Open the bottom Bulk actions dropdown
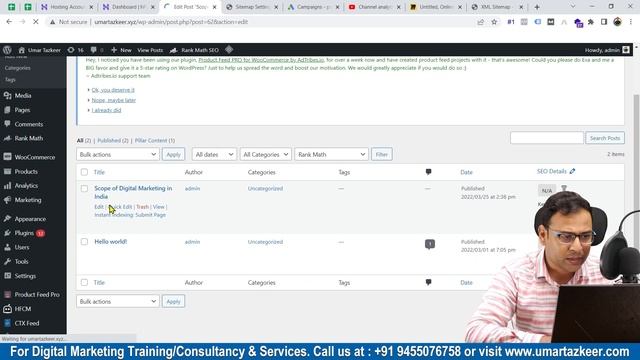This screenshot has height=360, width=640. tap(118, 301)
